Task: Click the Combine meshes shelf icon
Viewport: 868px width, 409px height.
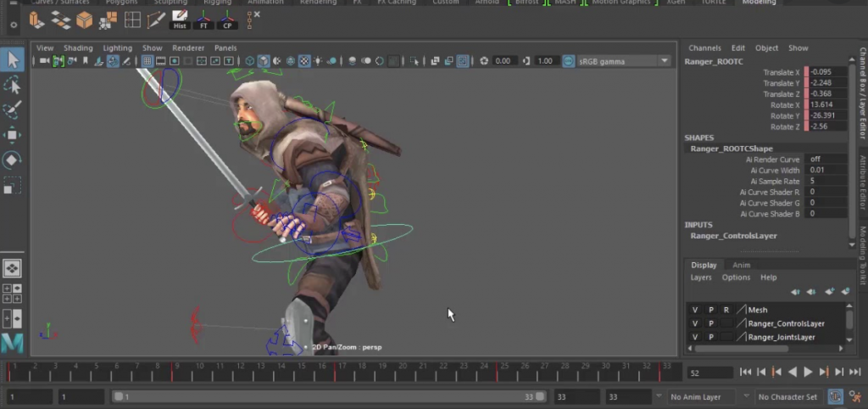Action: click(108, 20)
